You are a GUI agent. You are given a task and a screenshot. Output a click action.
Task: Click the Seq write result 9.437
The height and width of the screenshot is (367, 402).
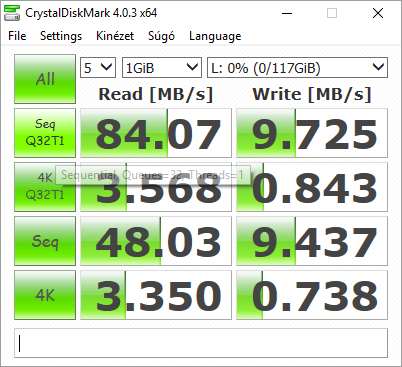(312, 241)
